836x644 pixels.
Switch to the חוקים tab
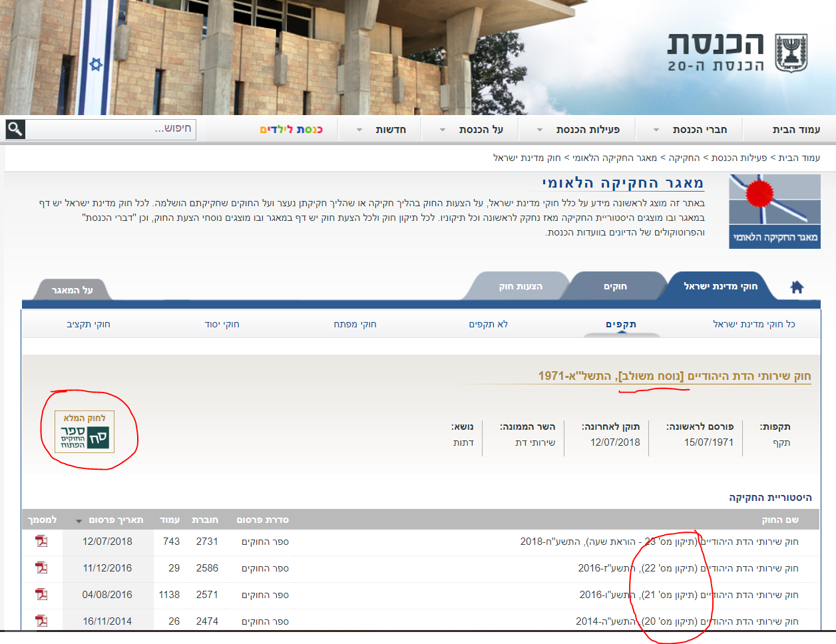[616, 286]
